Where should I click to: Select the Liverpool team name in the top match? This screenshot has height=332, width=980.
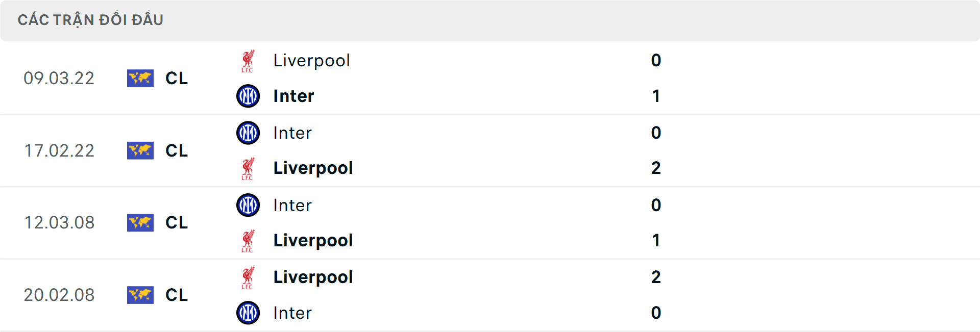(x=312, y=60)
